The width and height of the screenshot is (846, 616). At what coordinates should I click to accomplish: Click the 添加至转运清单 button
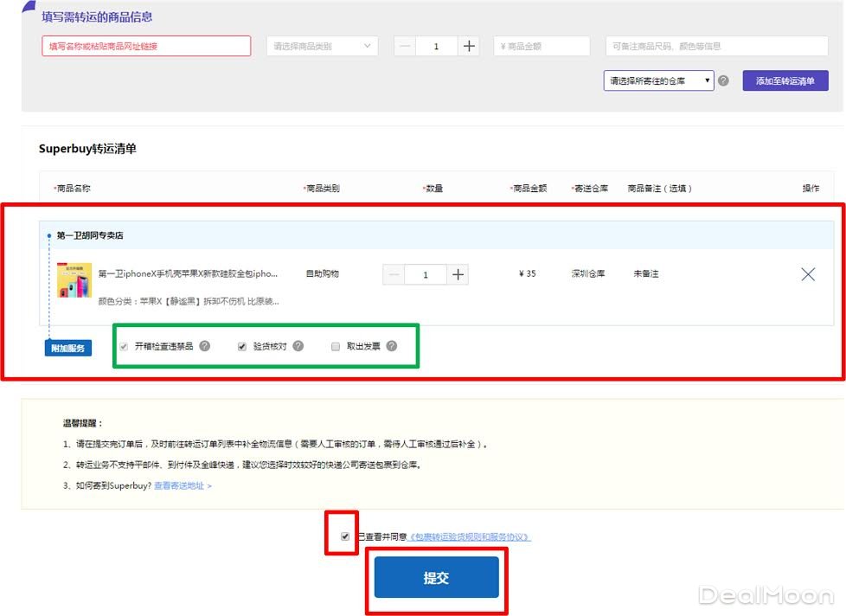785,80
